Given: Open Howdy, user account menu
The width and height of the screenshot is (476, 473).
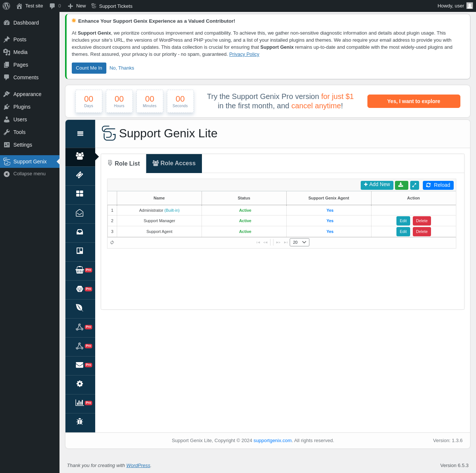Looking at the screenshot, I should point(455,6).
